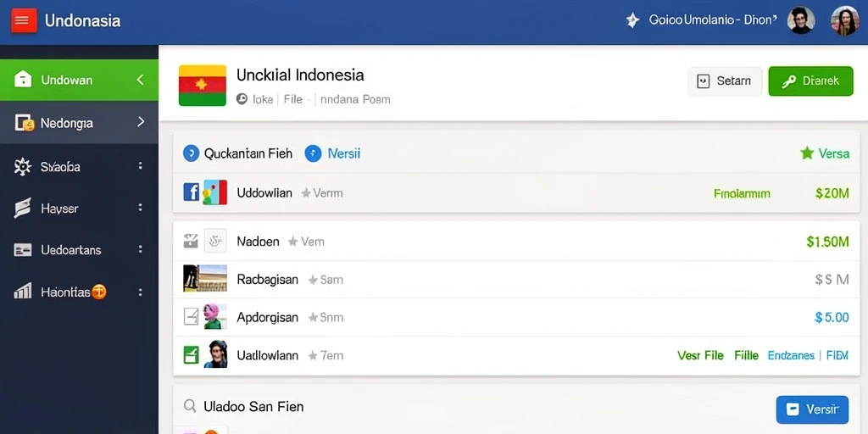Viewport: 868px width, 434px height.
Task: Click the blue FIEM link
Action: click(x=837, y=355)
